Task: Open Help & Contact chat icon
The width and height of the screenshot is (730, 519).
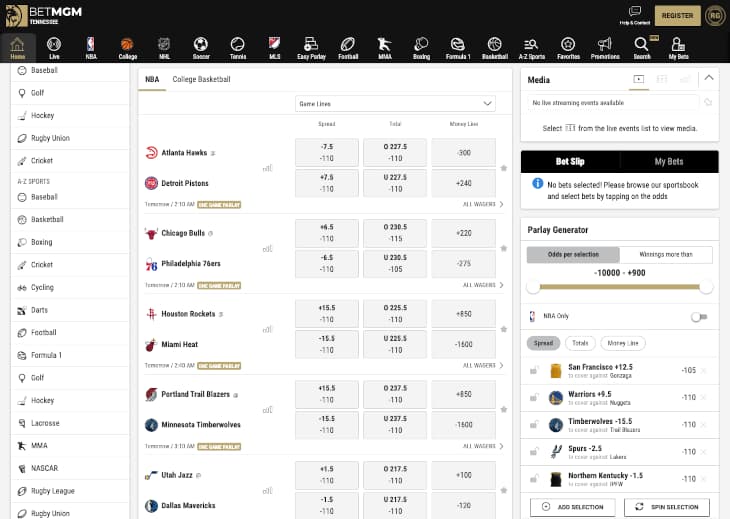Action: pos(635,15)
